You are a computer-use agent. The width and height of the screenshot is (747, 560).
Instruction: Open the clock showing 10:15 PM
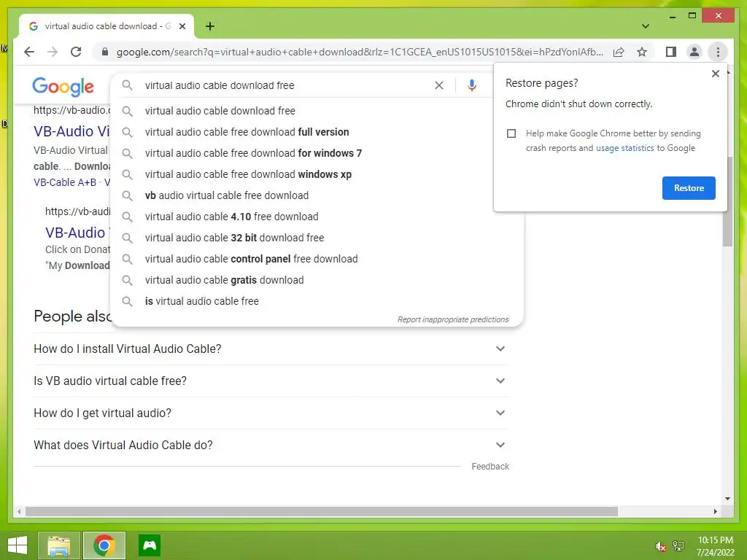click(715, 546)
